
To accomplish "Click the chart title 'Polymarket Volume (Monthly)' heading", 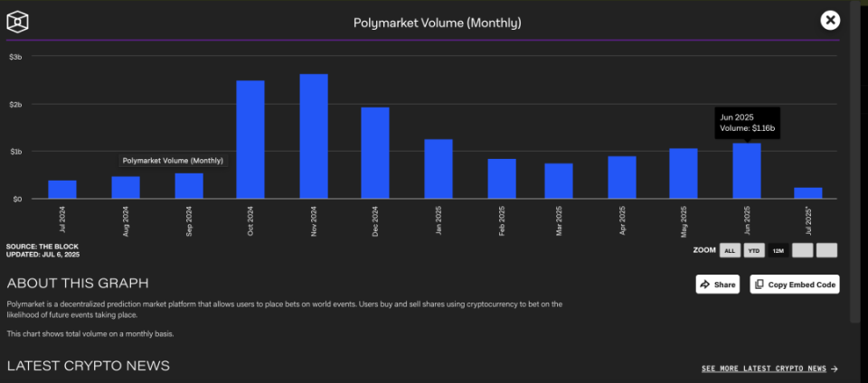I will tap(438, 23).
